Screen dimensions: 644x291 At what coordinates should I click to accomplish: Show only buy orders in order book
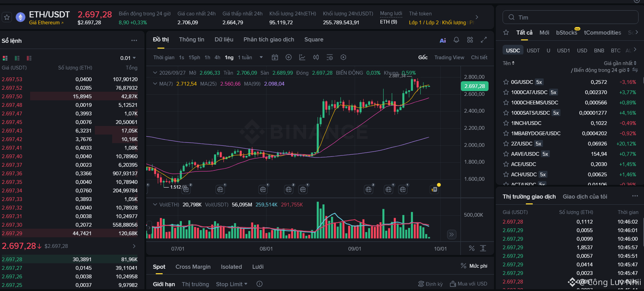[x=17, y=58]
